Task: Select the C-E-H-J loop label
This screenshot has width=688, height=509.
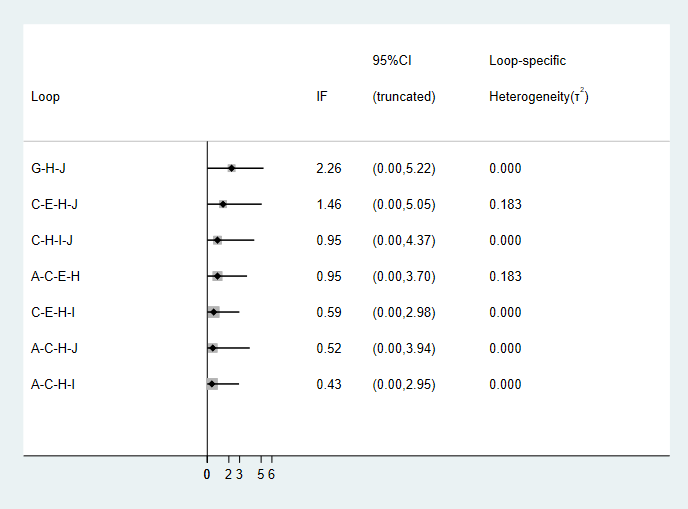Action: click(x=54, y=204)
